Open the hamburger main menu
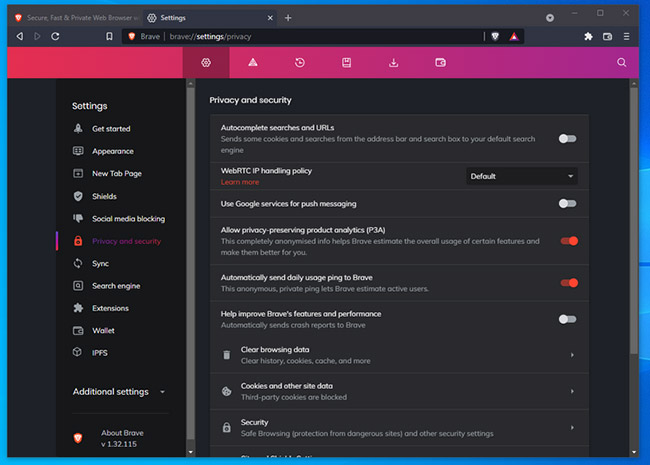 (626, 36)
